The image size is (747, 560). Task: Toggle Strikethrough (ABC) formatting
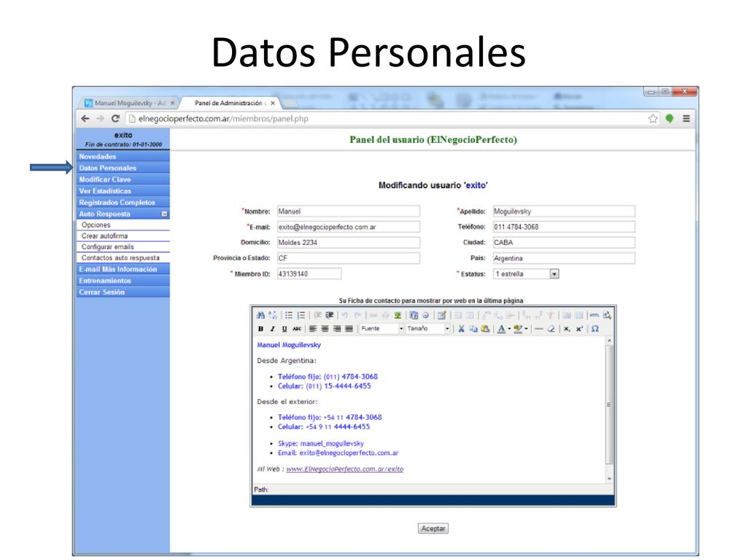coord(297,329)
